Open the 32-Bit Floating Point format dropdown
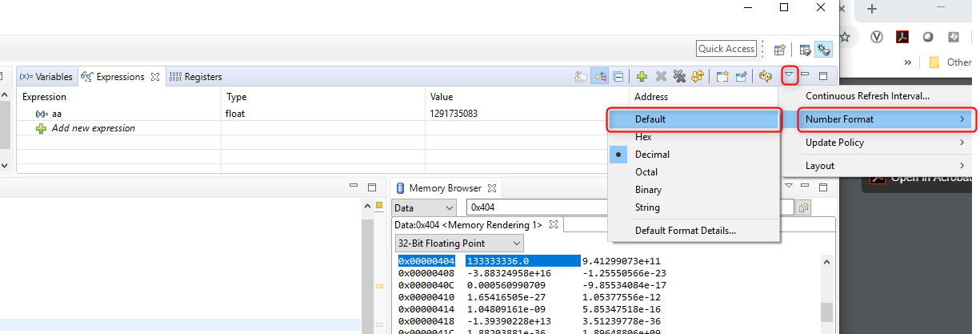Image resolution: width=980 pixels, height=334 pixels. click(459, 243)
